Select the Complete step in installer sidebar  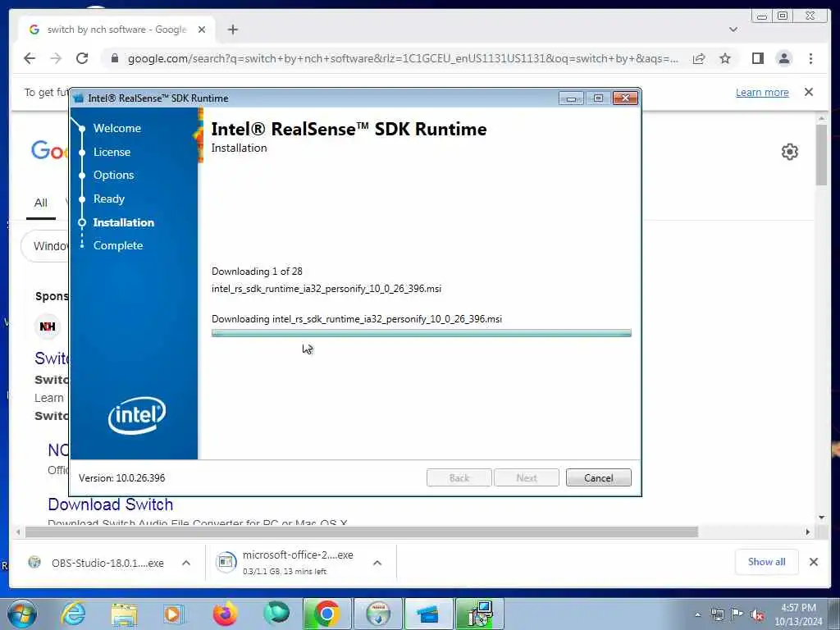pyautogui.click(x=118, y=245)
